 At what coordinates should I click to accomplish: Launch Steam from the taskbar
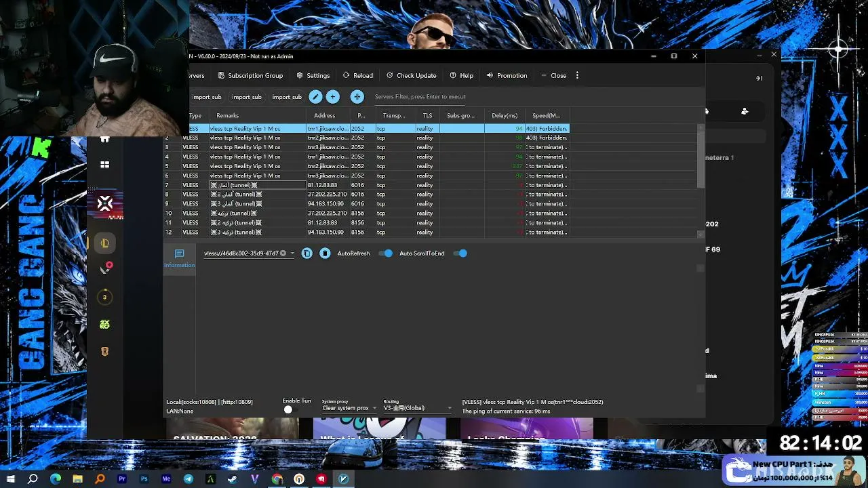(x=233, y=479)
